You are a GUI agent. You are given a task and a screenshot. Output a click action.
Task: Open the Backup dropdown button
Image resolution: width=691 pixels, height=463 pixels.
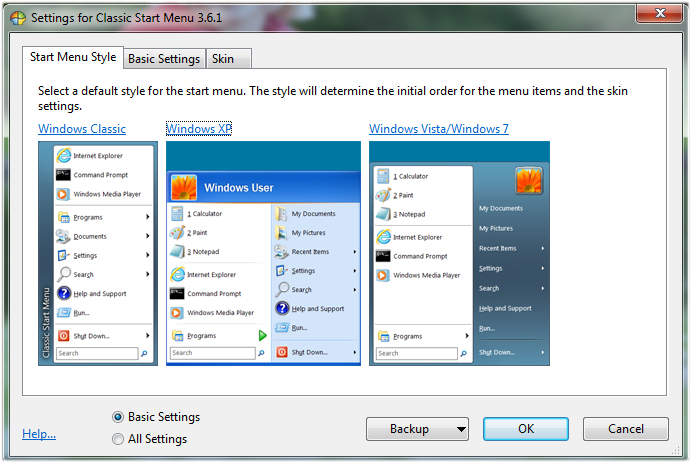tap(417, 429)
